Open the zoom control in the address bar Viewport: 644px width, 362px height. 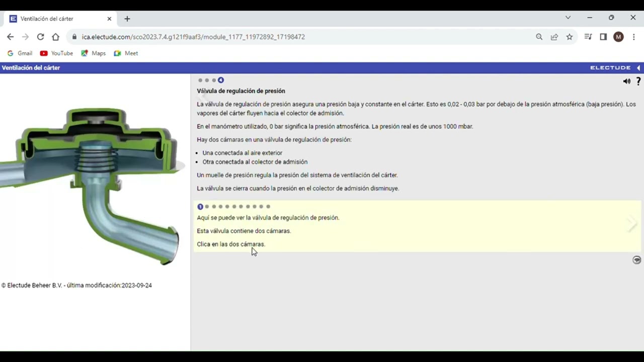[x=539, y=37]
